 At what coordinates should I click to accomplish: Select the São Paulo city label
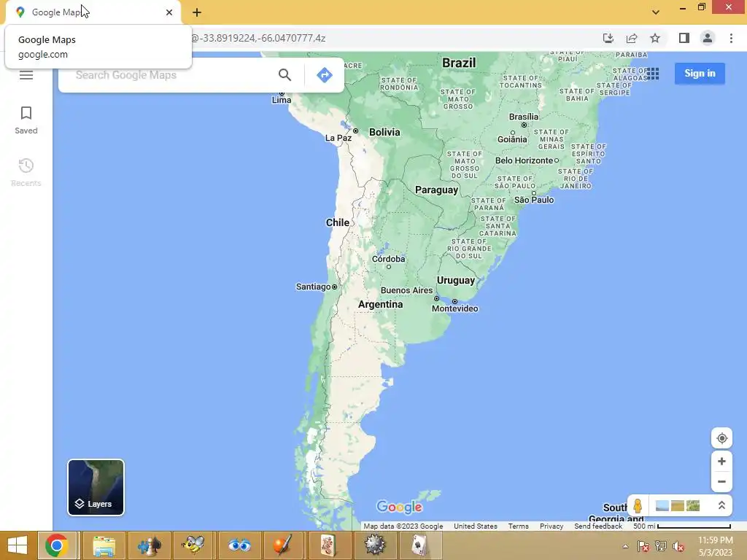[534, 200]
